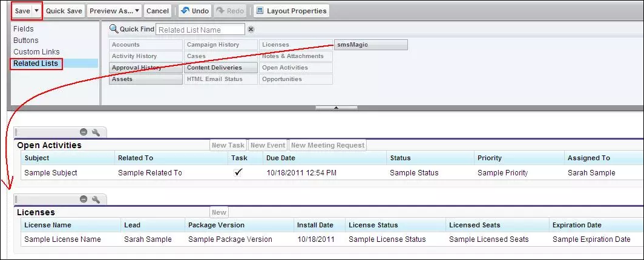Type in the Quick Find name field
Image resolution: width=644 pixels, height=260 pixels.
(200, 30)
